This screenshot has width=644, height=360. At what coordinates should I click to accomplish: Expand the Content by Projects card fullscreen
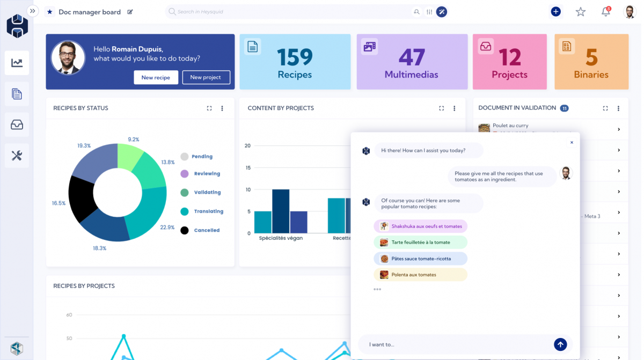441,108
